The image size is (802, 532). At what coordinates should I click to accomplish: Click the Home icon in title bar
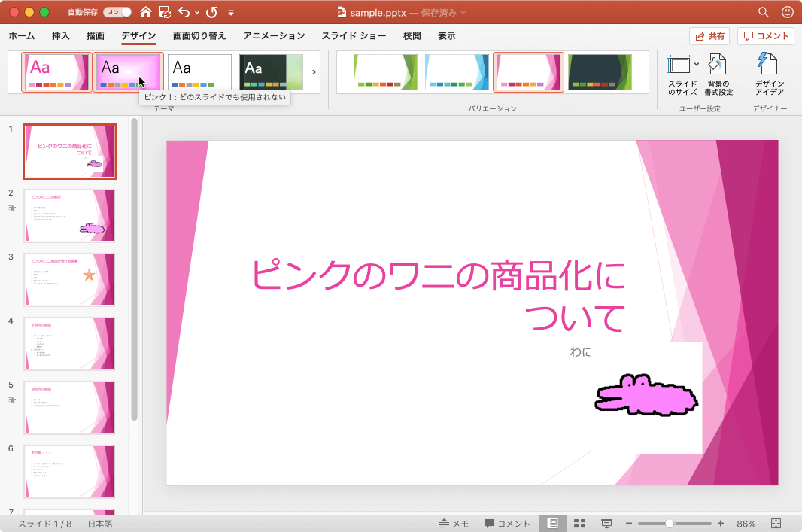[x=146, y=12]
